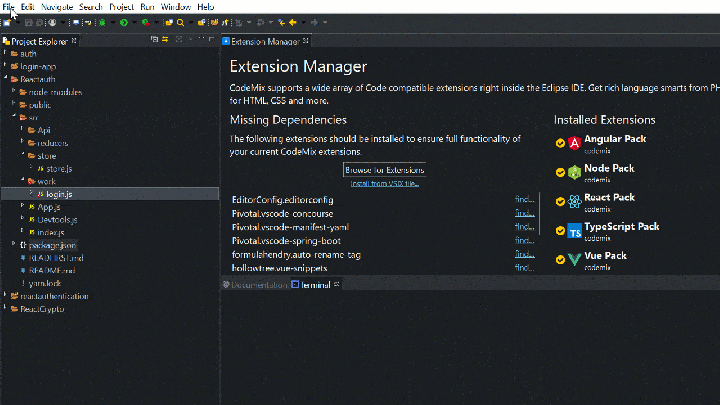Click the Node Pack extension icon
This screenshot has width=720, height=405.
point(575,172)
